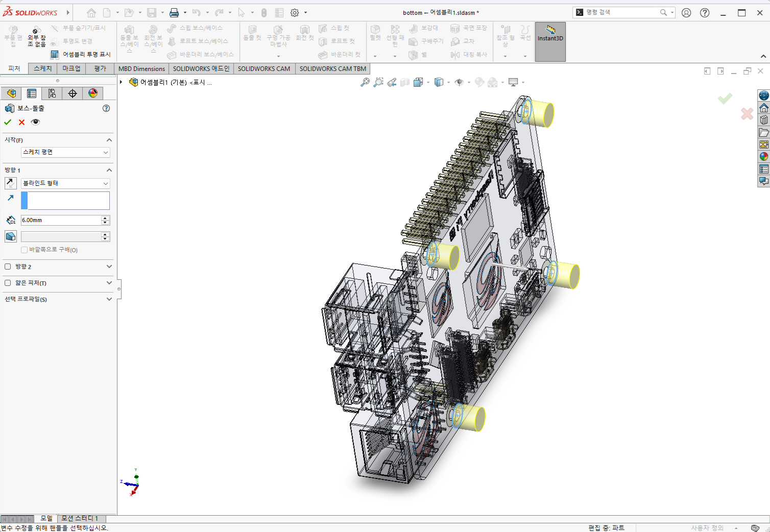Open the DisplayManager color ball tab
The width and height of the screenshot is (770, 532).
(x=93, y=93)
